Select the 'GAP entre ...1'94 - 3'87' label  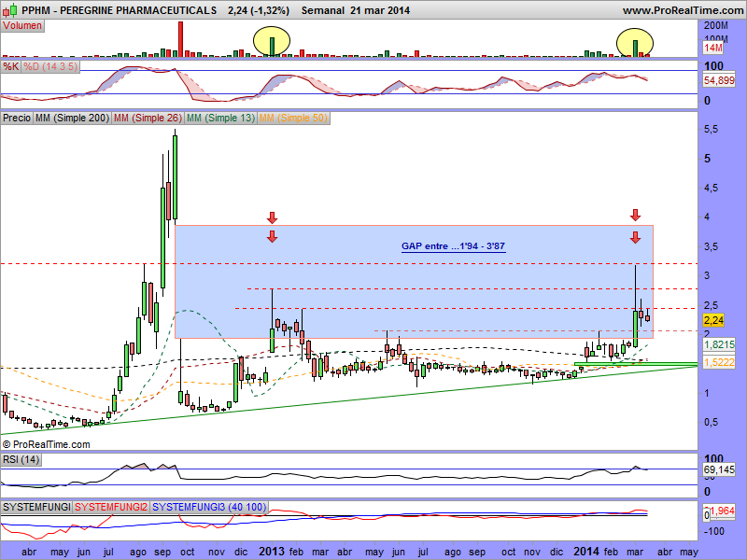453,246
